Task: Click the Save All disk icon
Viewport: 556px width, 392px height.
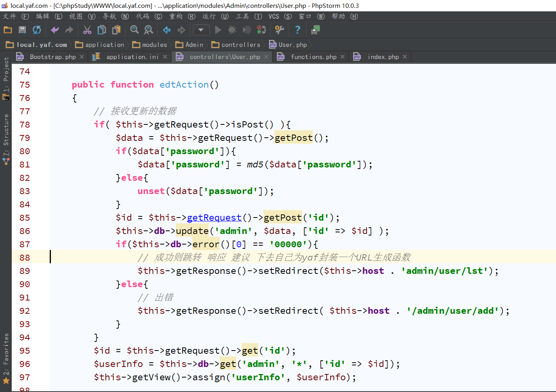Action: click(22, 30)
